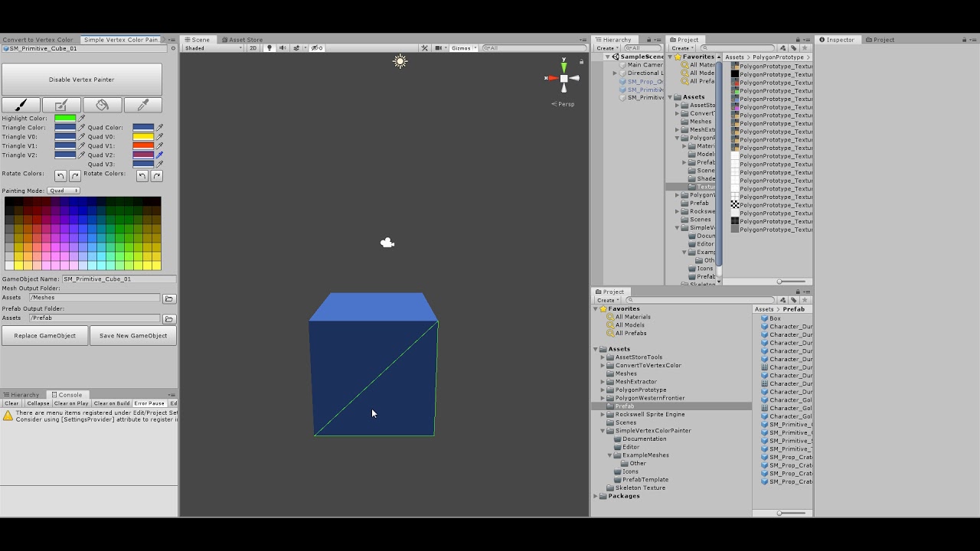The image size is (980, 551).
Task: Edit the GameObject Name field
Action: click(119, 279)
